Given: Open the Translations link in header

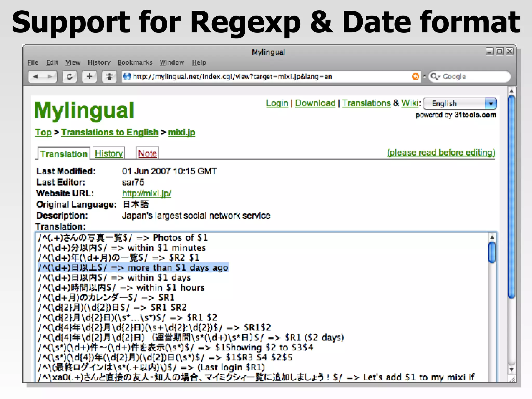Looking at the screenshot, I should [366, 103].
